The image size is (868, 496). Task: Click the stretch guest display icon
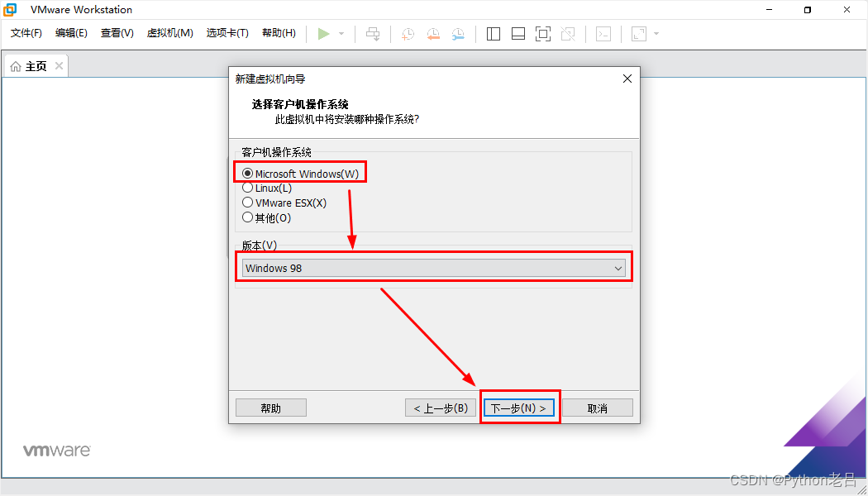(x=639, y=34)
